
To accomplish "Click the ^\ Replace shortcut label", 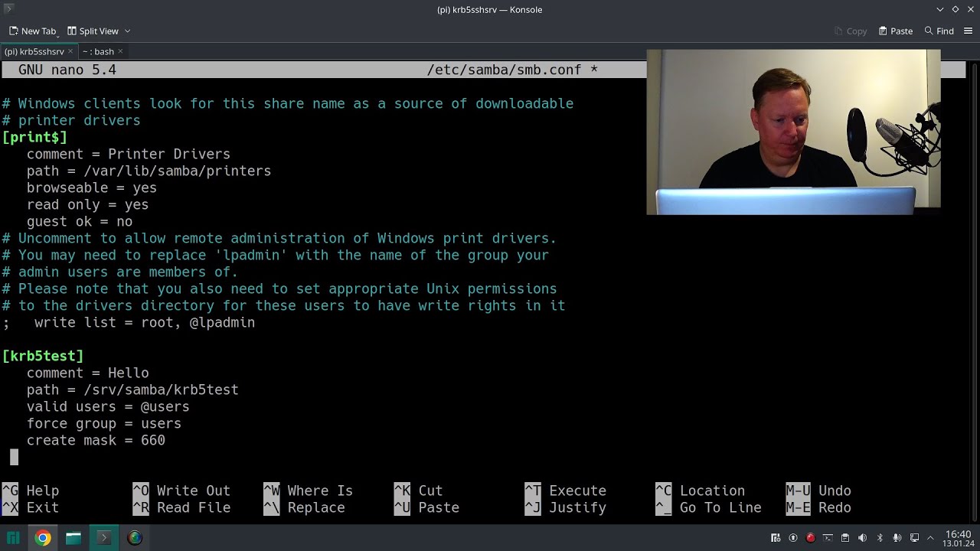I will 304,507.
